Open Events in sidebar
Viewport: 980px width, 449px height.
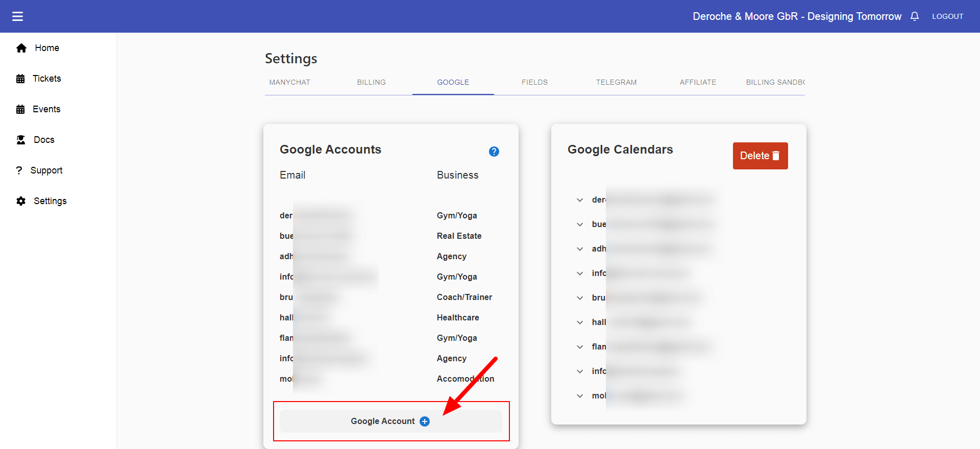point(46,109)
